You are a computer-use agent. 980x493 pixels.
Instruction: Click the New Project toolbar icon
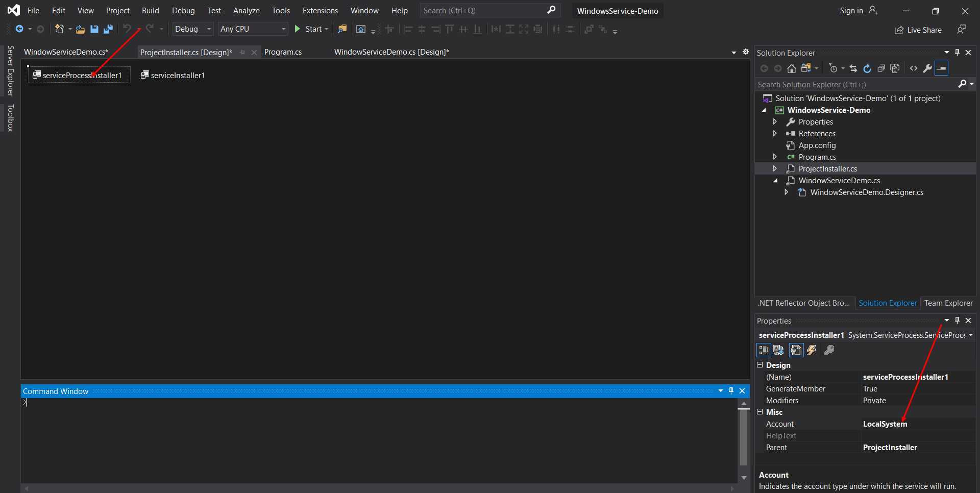pos(60,29)
